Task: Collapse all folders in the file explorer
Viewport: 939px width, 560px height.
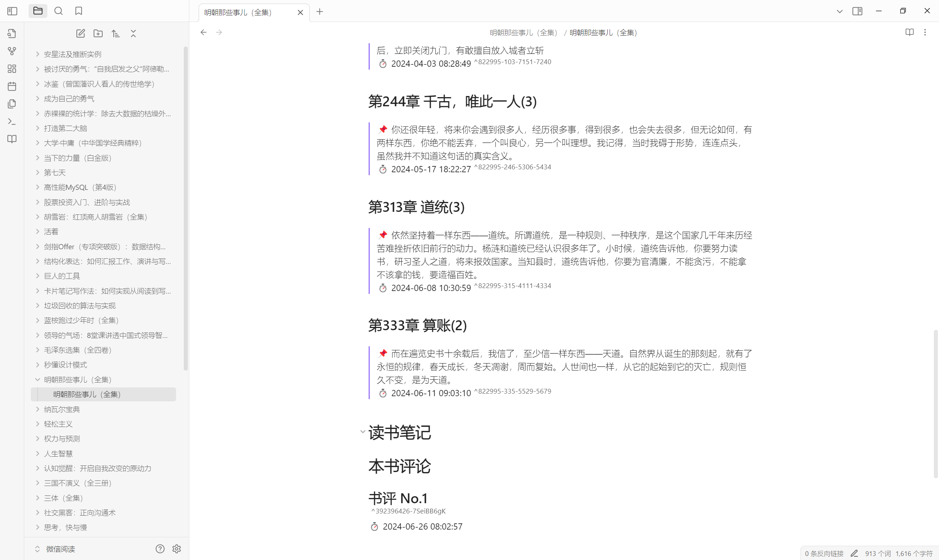Action: point(133,34)
